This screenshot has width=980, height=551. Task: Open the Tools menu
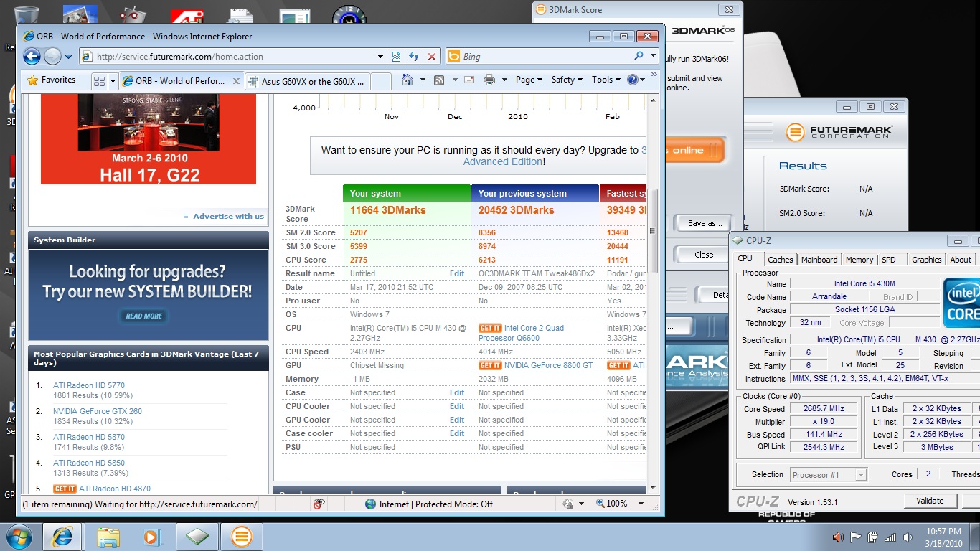click(606, 80)
